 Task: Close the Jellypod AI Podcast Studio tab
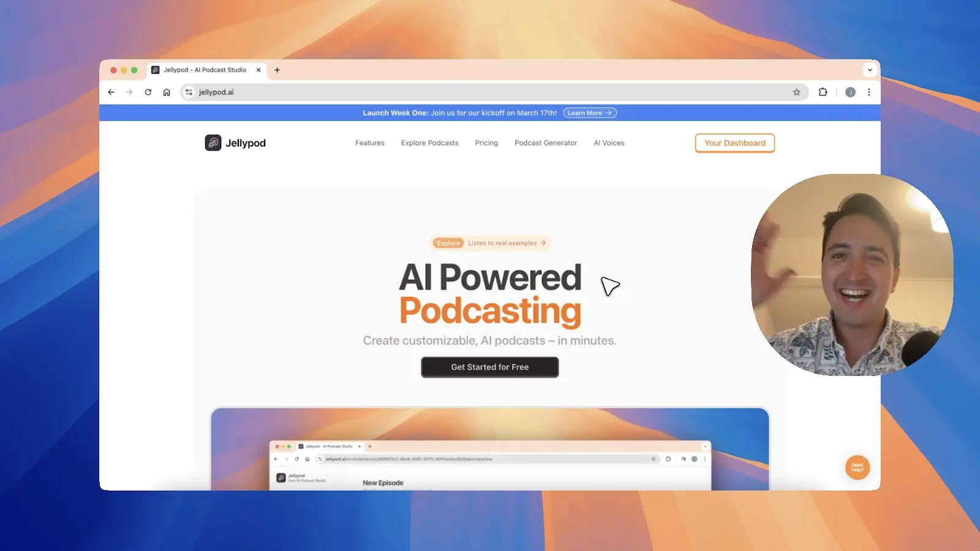258,70
